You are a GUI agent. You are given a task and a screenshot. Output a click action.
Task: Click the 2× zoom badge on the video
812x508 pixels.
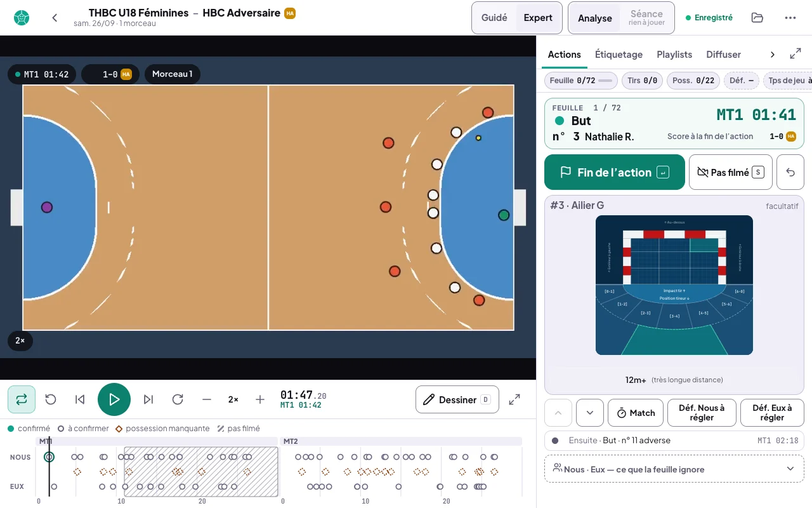(20, 340)
